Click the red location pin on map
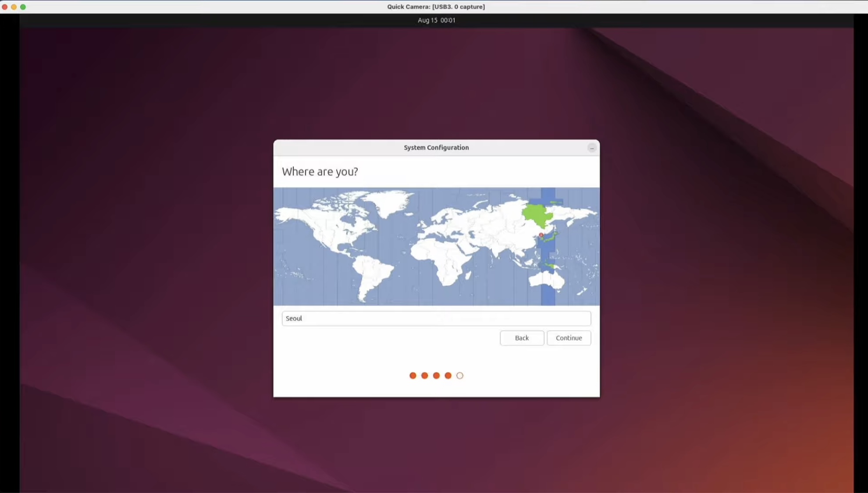This screenshot has height=493, width=868. (541, 235)
